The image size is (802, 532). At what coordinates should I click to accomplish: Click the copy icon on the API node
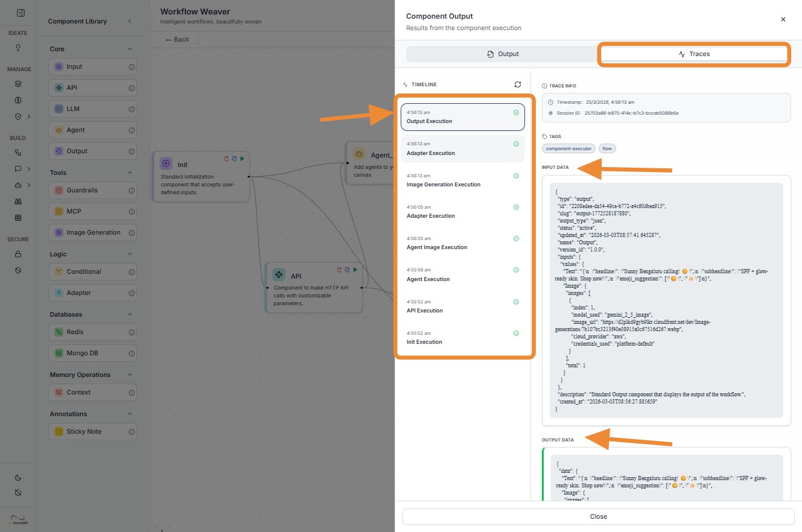tap(347, 270)
